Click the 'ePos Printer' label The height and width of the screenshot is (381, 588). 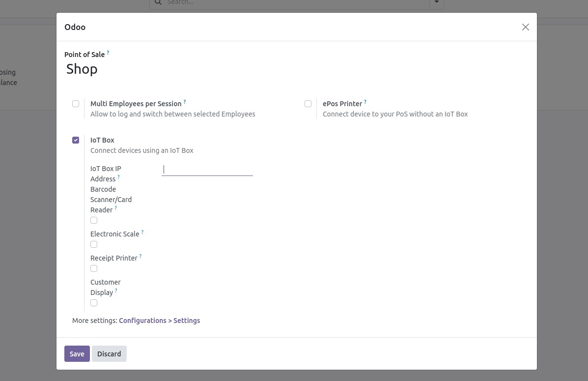[x=342, y=104]
